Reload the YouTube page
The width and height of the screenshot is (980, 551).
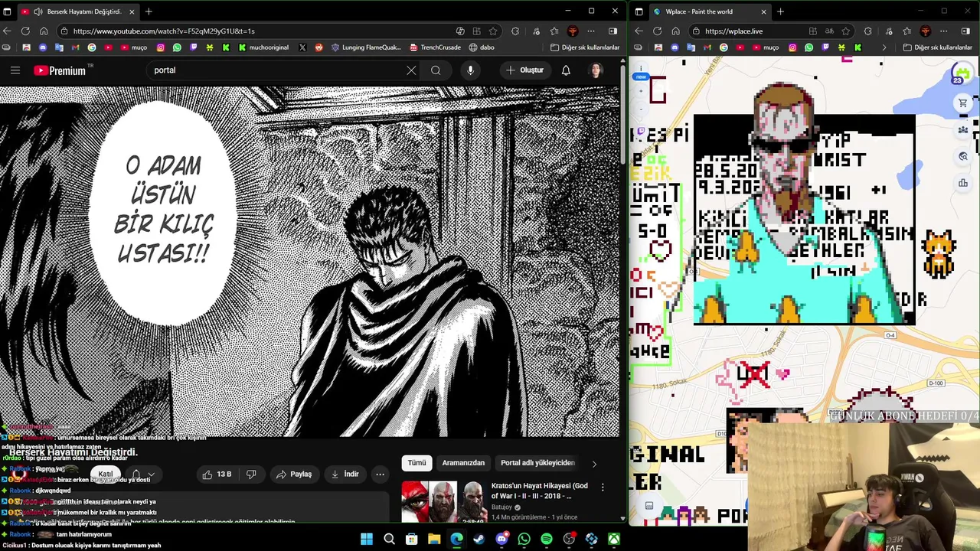tap(25, 31)
